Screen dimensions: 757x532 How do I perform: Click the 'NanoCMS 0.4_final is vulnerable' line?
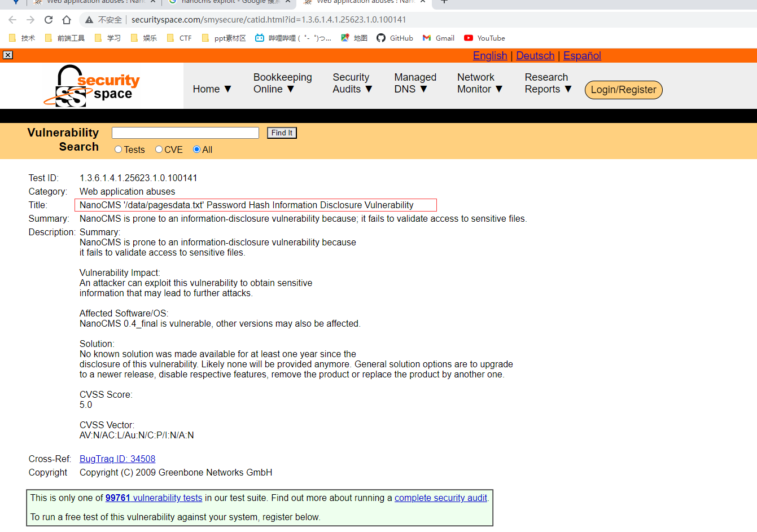click(x=220, y=324)
